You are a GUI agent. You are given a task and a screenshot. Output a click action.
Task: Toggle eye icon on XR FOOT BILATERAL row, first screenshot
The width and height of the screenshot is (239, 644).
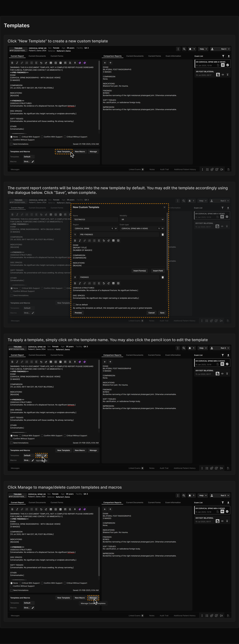223,75
